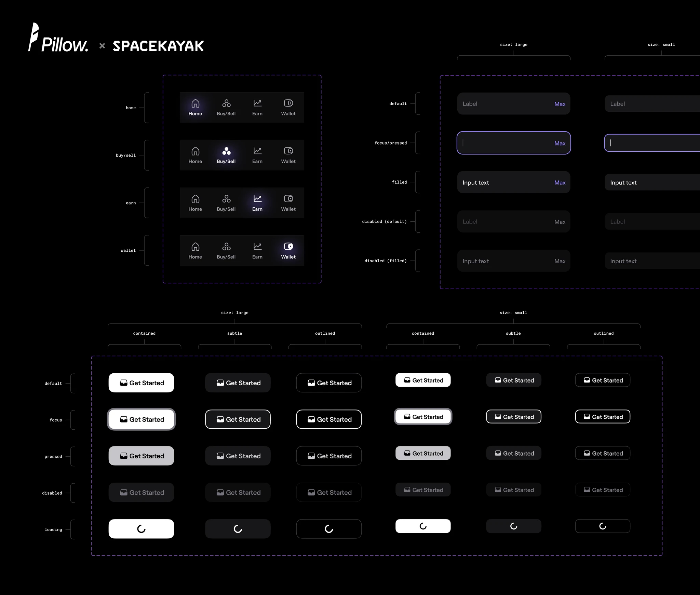Click Max in the default large input
The image size is (700, 595).
[560, 104]
